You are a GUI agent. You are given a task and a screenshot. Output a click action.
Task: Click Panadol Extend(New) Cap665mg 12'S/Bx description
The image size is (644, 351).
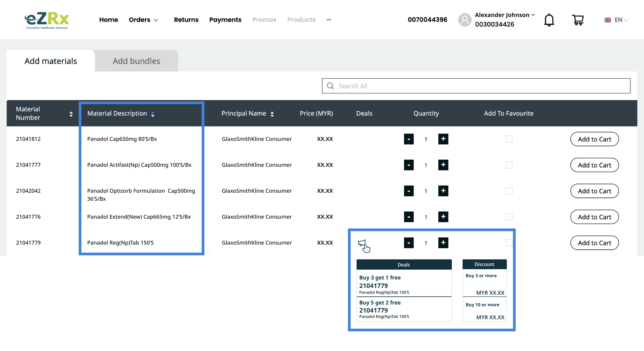coord(139,217)
